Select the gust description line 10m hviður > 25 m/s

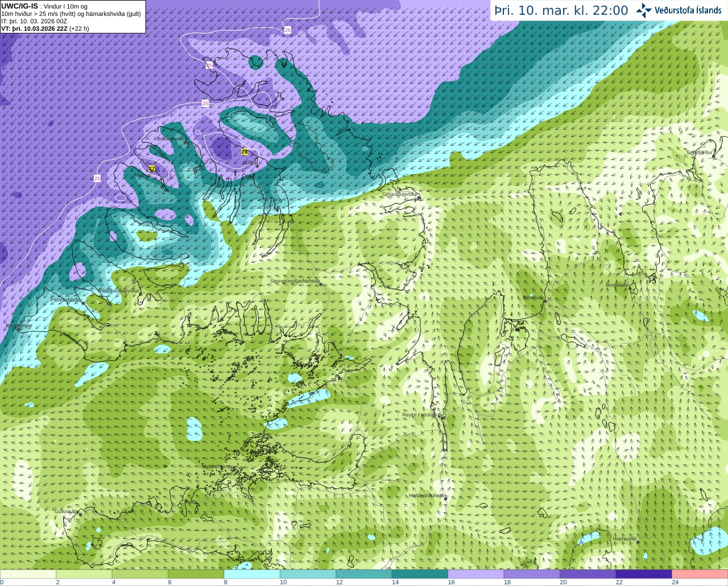click(x=71, y=14)
